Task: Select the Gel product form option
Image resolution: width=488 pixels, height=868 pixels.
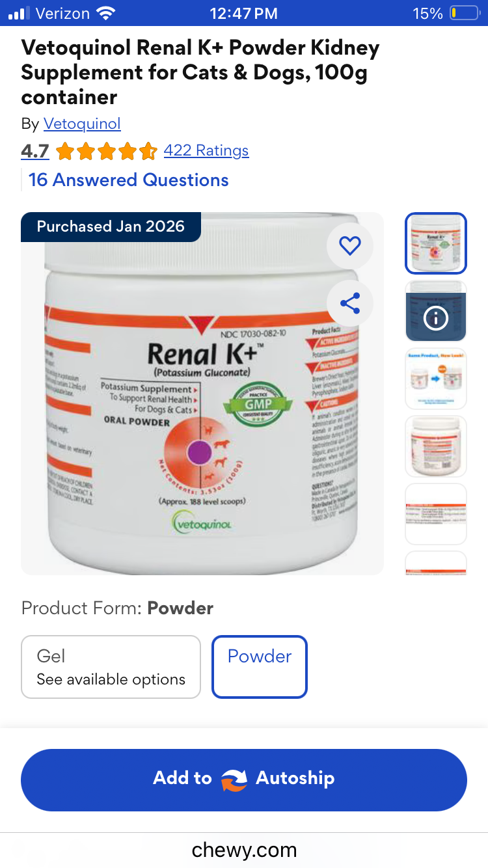Action: click(111, 667)
